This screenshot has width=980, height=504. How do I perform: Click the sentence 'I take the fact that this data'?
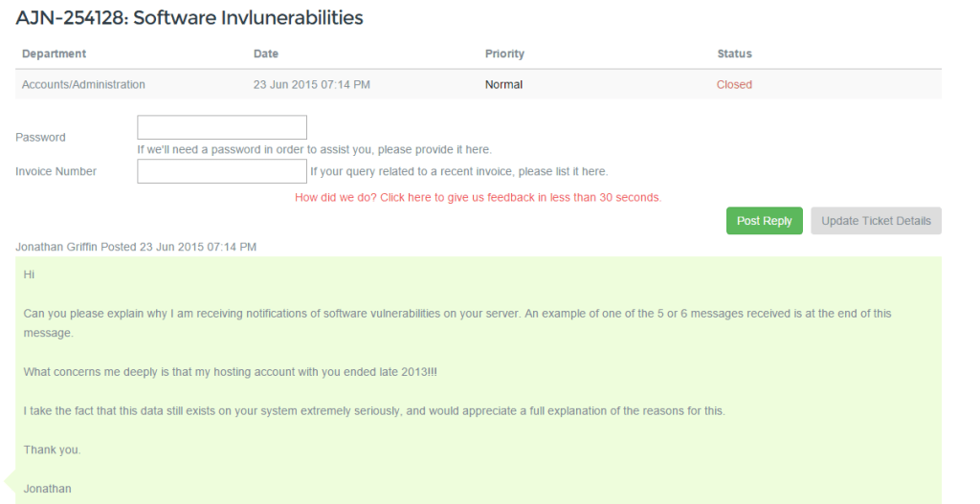pos(374,411)
